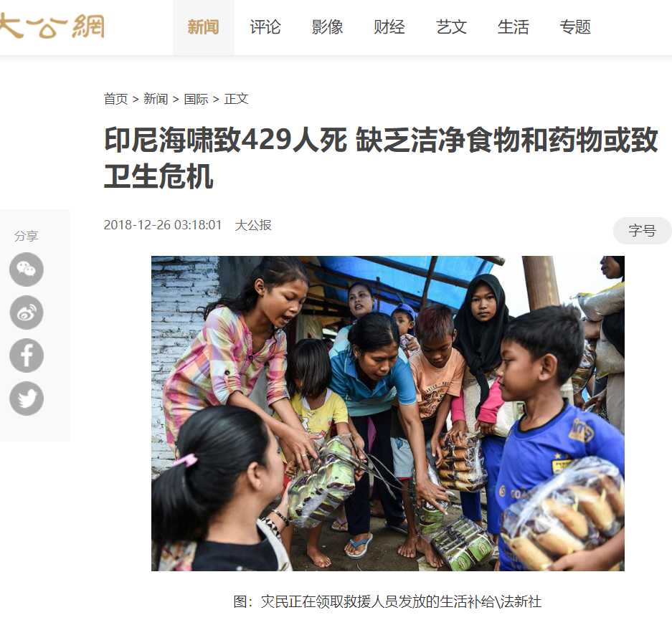This screenshot has width=672, height=625.
Task: Share article on Weibo icon
Action: 27,312
